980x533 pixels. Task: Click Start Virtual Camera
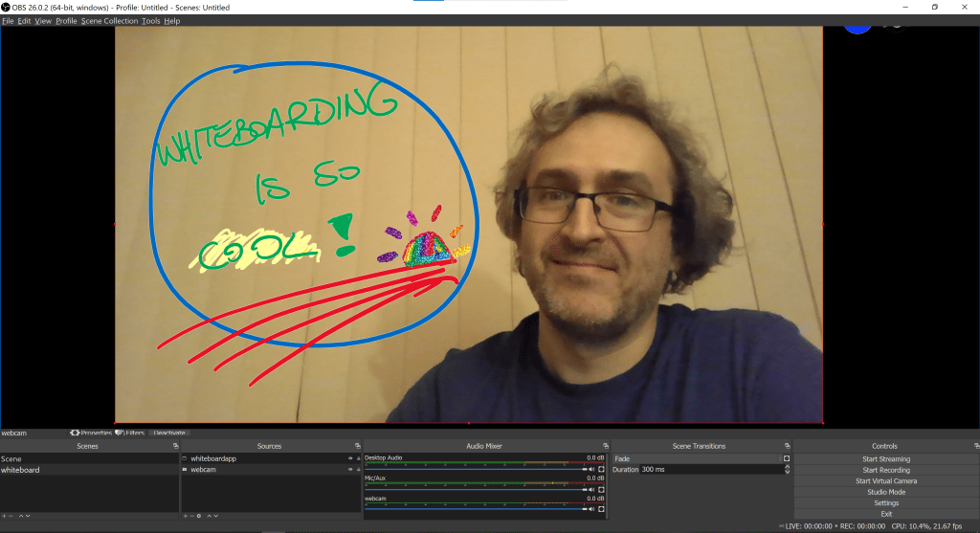pyautogui.click(x=885, y=480)
